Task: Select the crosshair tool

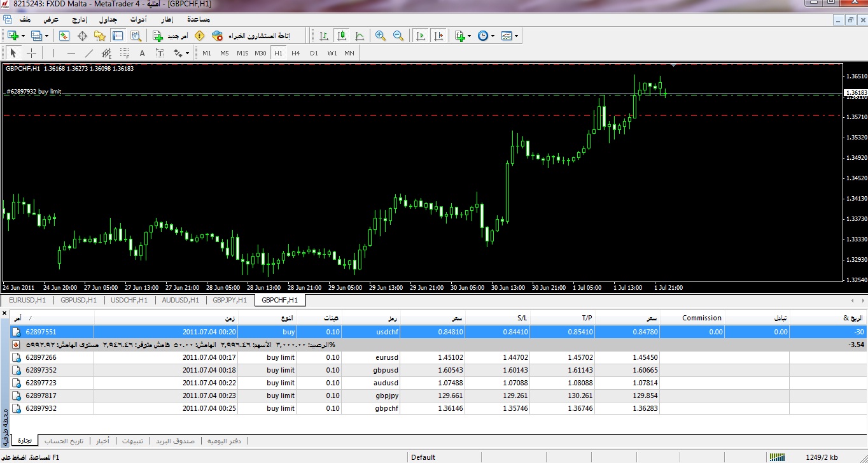Action: coord(31,53)
